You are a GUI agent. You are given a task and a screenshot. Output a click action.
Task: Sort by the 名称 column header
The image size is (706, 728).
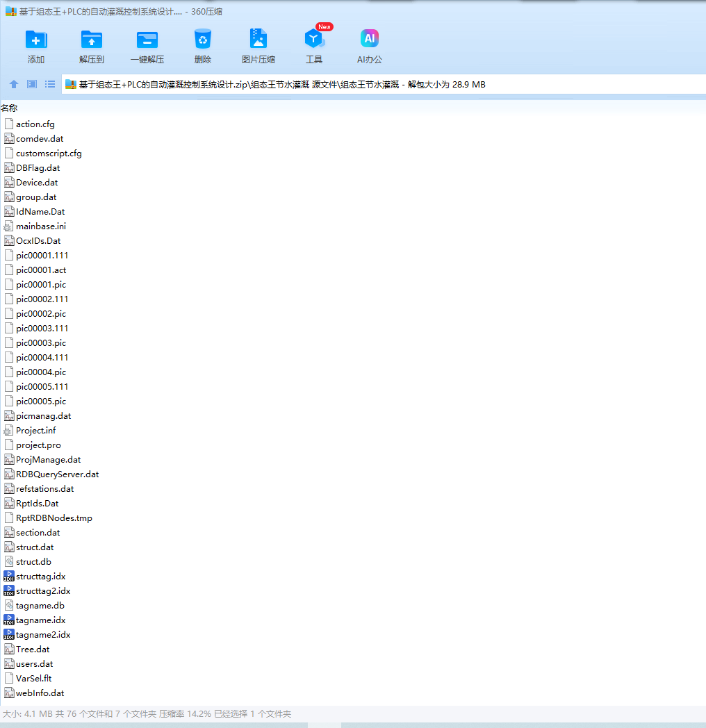click(x=9, y=108)
